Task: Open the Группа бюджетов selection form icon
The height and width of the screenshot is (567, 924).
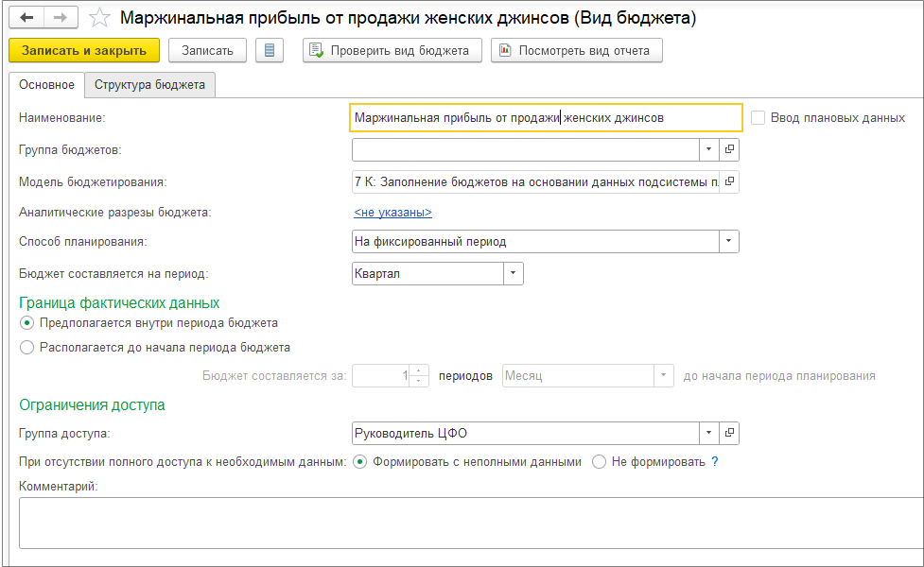Action: [x=729, y=149]
